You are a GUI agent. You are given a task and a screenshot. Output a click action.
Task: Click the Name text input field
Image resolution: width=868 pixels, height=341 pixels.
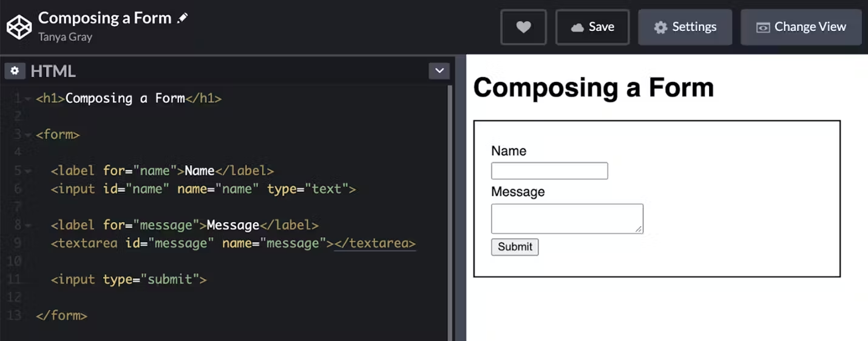pos(549,171)
